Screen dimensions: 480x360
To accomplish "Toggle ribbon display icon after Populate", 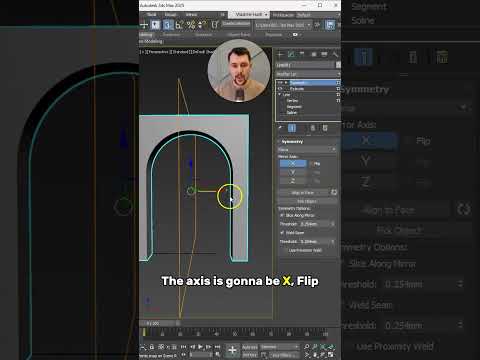I will [x=295, y=35].
